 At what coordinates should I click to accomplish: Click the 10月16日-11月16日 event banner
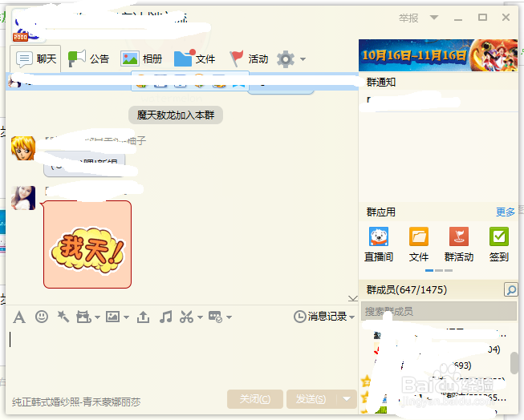pos(438,55)
